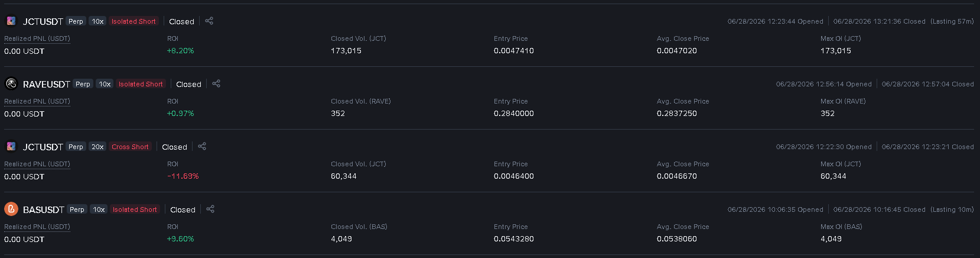Screen dimensions: 980x258
Task: Click the 10x badge next to RAVEUSDT
Action: 105,84
